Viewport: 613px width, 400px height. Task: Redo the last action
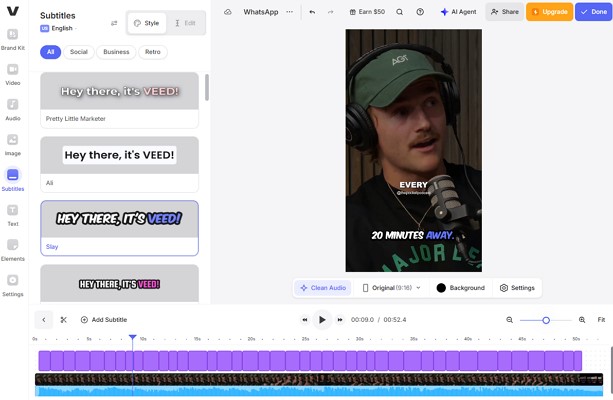click(331, 12)
